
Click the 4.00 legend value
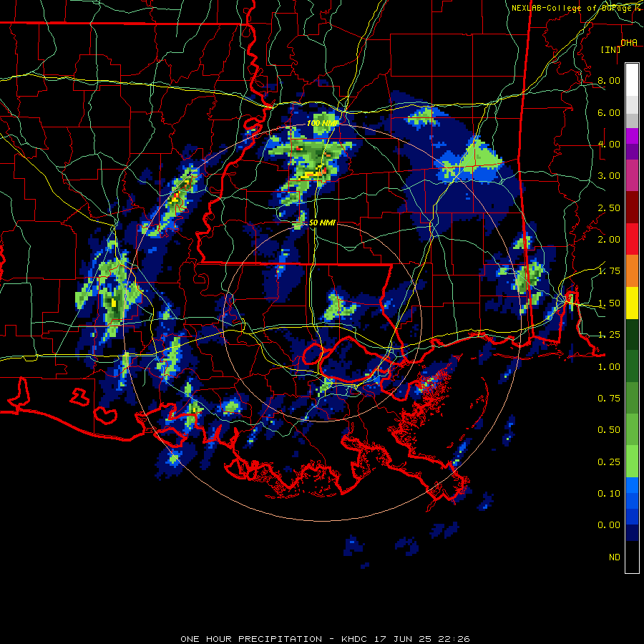[609, 144]
